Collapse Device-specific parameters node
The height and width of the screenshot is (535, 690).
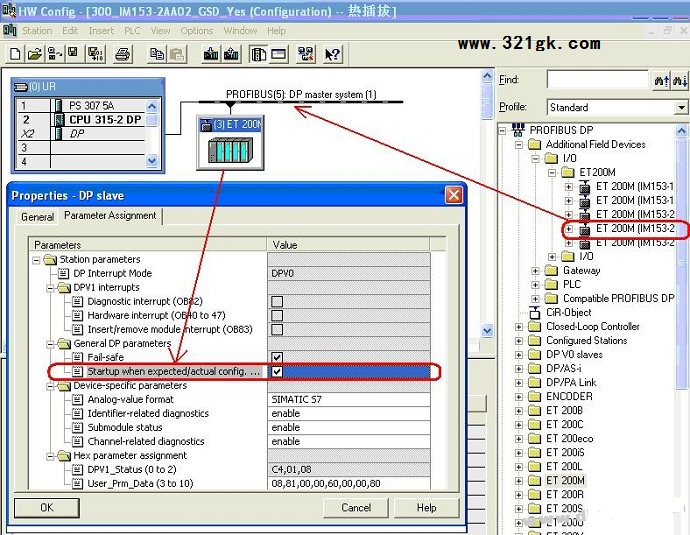(51, 387)
